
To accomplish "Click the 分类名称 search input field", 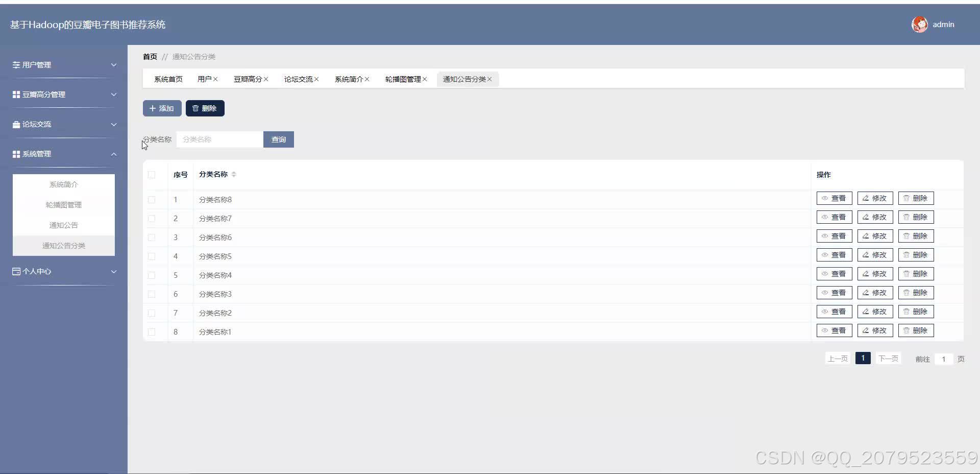I will (219, 139).
